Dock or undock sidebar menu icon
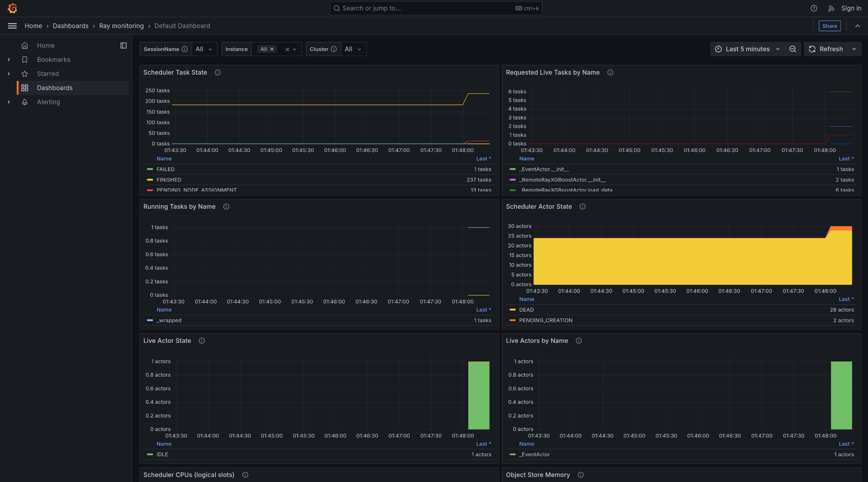 124,45
